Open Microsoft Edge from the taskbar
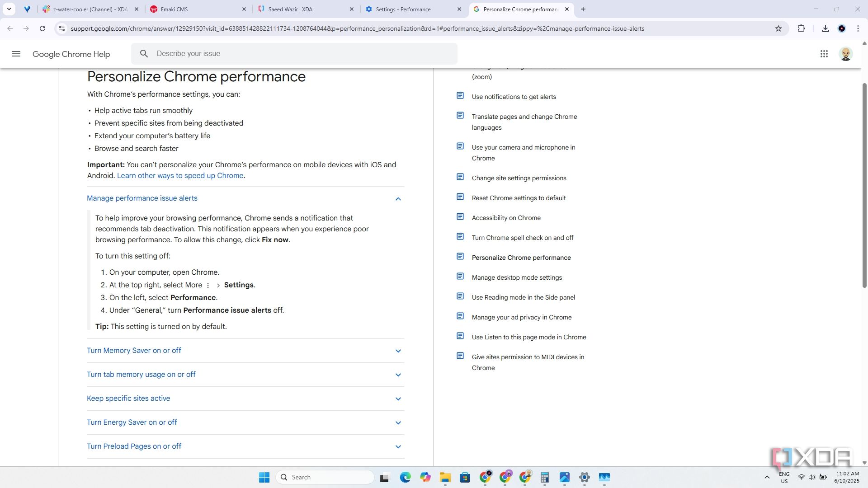Screen dimensions: 868x488 click(405, 477)
